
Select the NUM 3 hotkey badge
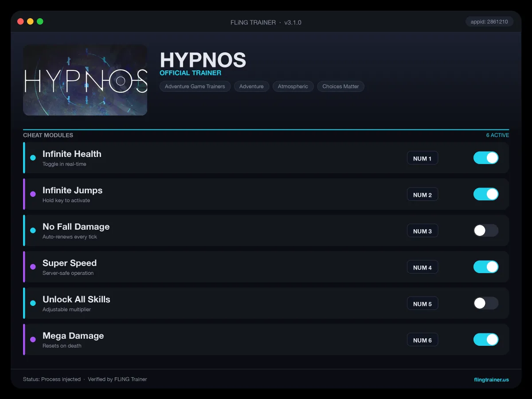tap(422, 231)
